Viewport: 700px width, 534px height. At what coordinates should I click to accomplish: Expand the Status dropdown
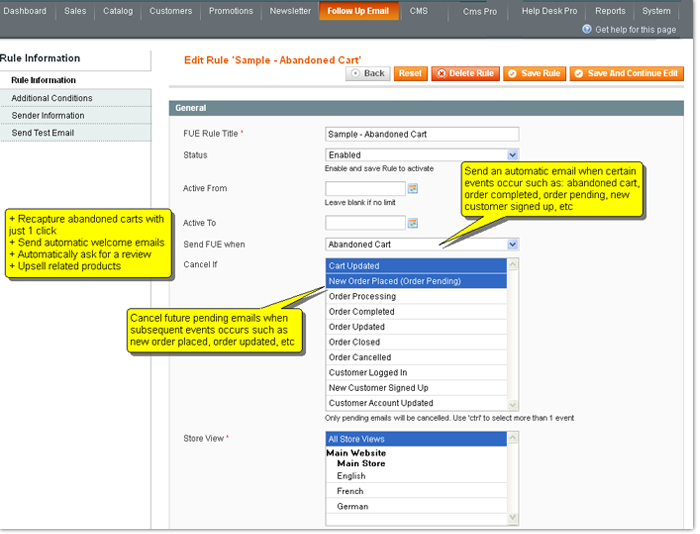[x=512, y=155]
